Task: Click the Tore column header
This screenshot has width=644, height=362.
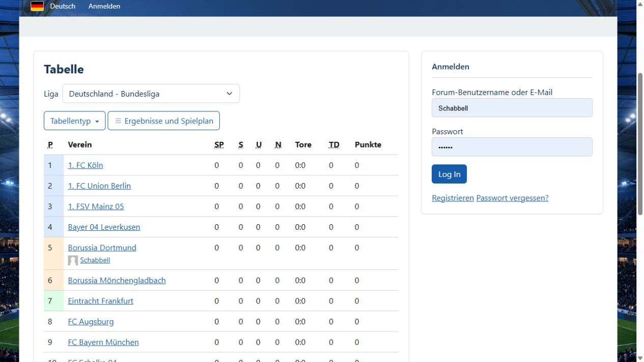Action: click(x=303, y=145)
